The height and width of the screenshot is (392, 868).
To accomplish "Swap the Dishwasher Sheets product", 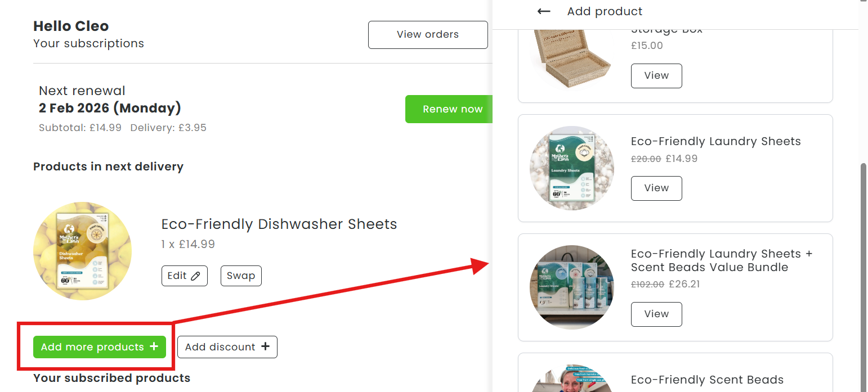I will [x=241, y=276].
